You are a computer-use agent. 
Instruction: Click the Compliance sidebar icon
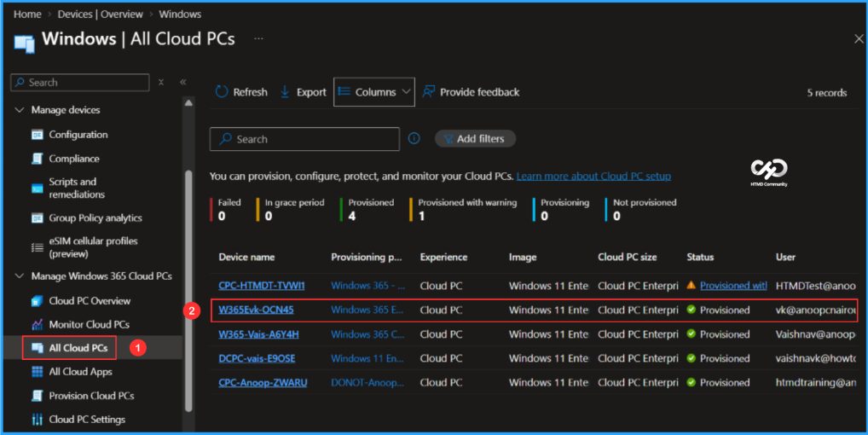(37, 159)
